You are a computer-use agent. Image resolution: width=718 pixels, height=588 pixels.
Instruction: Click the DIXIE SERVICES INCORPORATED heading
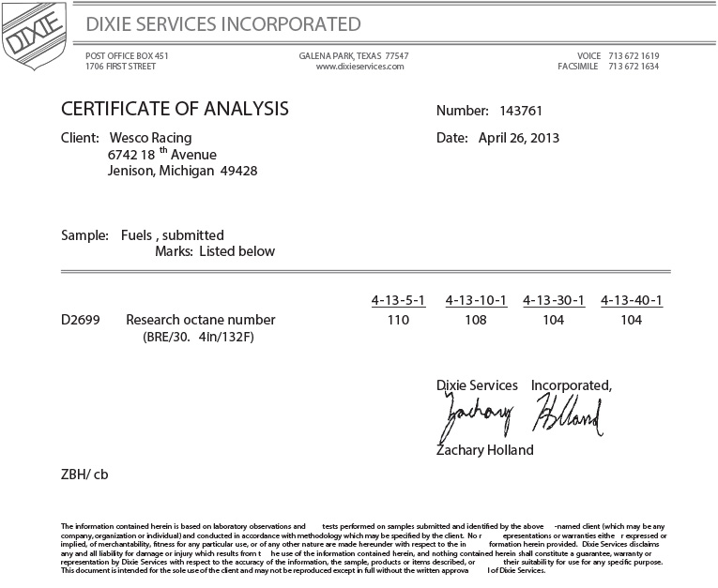coord(223,24)
